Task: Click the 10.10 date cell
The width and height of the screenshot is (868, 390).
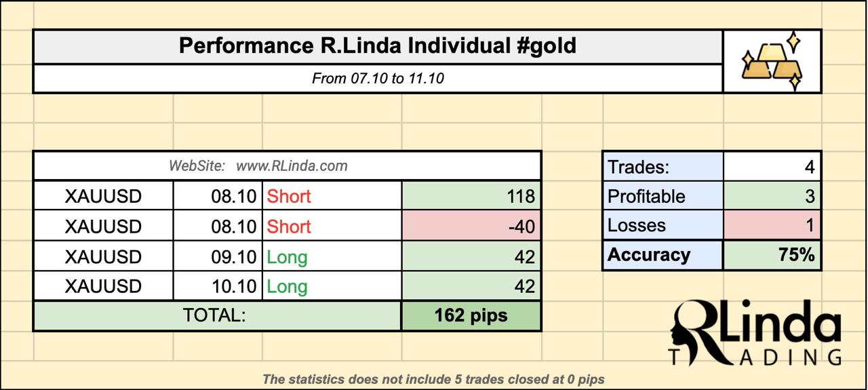Action: (x=218, y=287)
